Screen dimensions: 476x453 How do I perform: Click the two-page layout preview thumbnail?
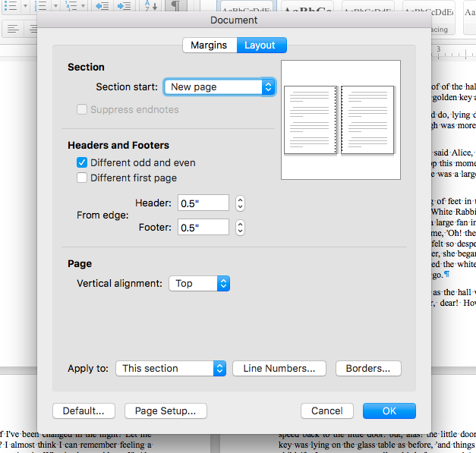[x=341, y=120]
